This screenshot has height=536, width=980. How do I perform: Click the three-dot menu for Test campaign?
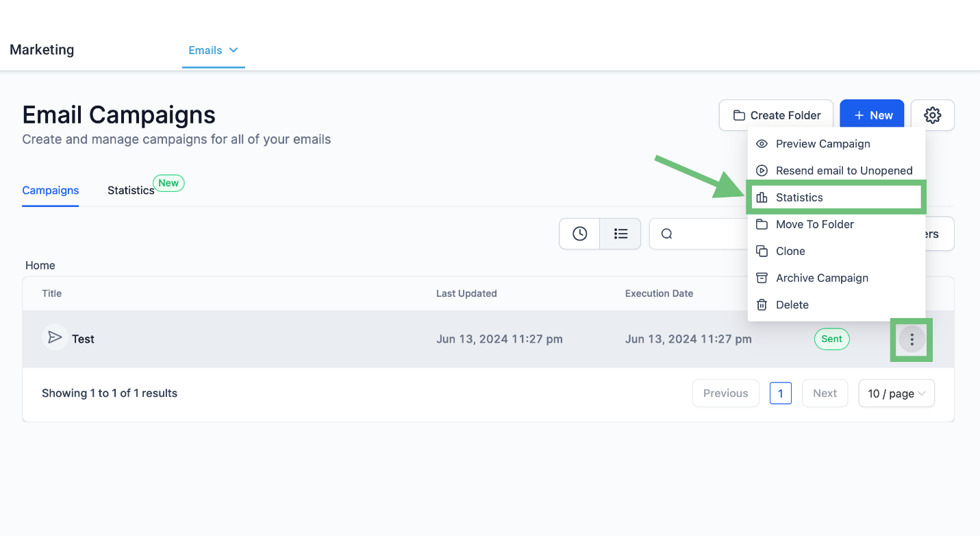912,339
